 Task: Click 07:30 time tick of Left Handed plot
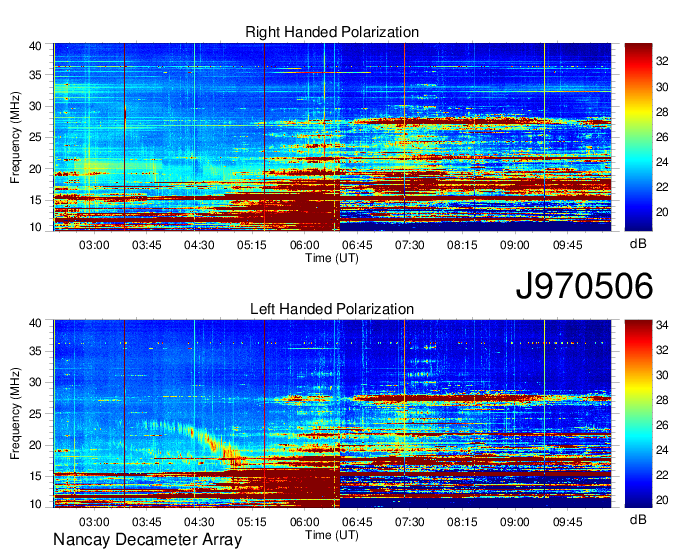(x=409, y=522)
